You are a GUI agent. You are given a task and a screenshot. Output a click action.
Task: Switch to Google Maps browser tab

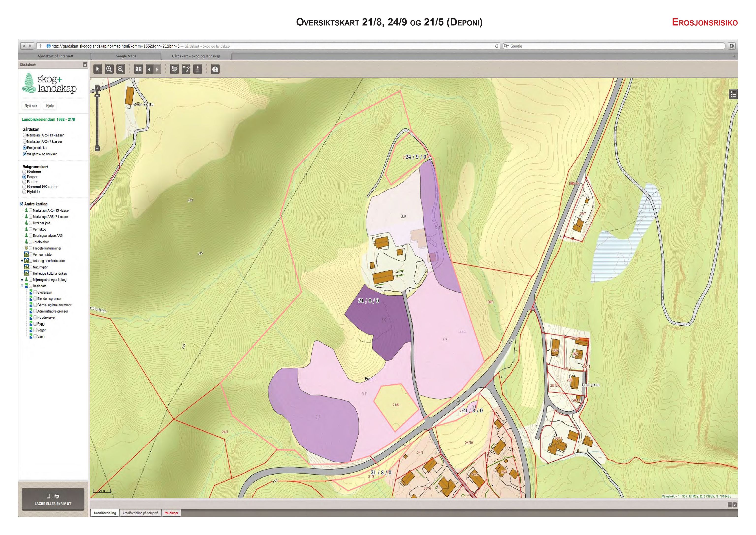(x=126, y=56)
